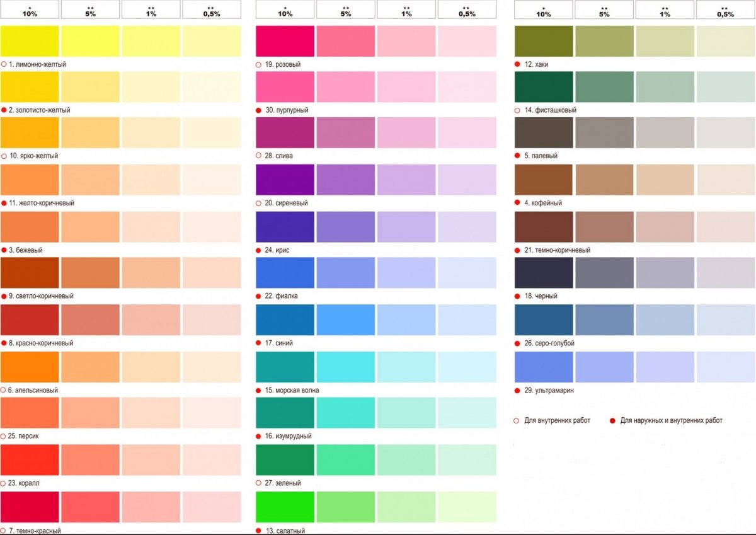Choose the 10% салатный bright green swatch
Viewport: 756px width, 535px height.
tap(285, 507)
